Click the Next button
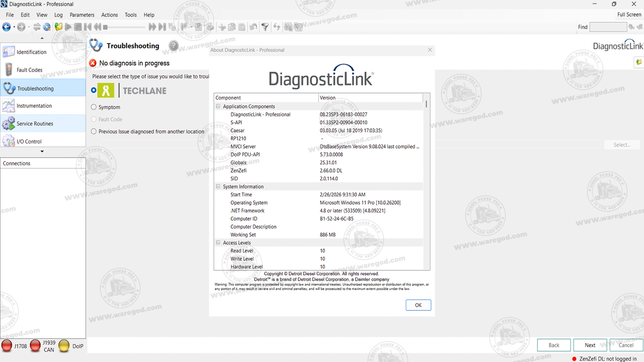 [590, 345]
